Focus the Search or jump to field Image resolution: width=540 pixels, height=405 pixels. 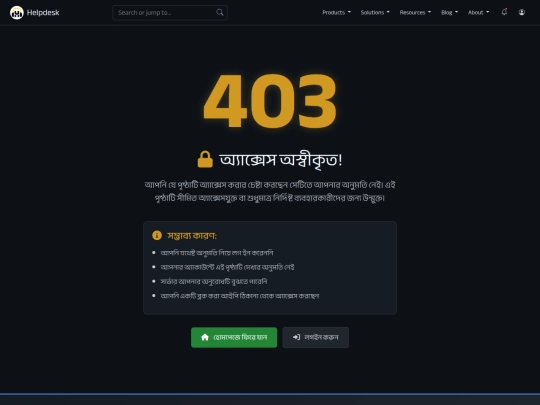(170, 13)
